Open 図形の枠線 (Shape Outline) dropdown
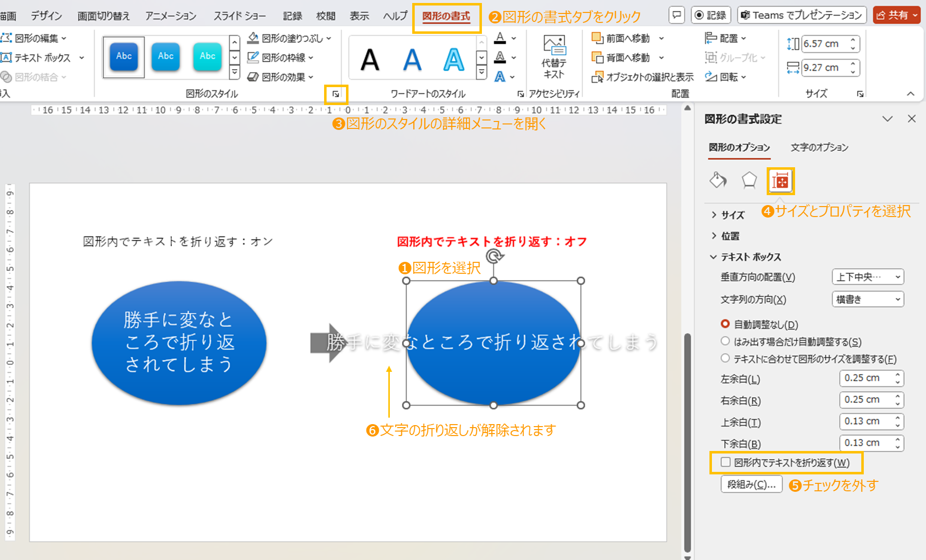This screenshot has height=560, width=926. click(281, 58)
